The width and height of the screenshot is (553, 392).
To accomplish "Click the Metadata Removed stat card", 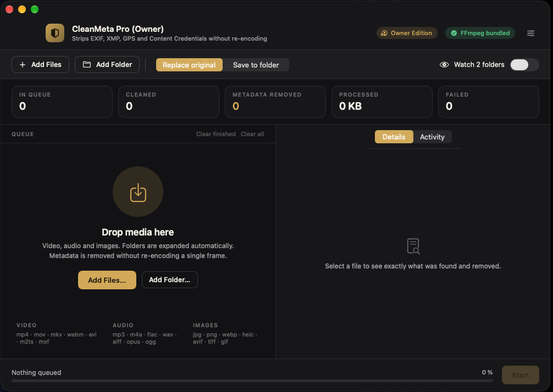I will tap(275, 102).
